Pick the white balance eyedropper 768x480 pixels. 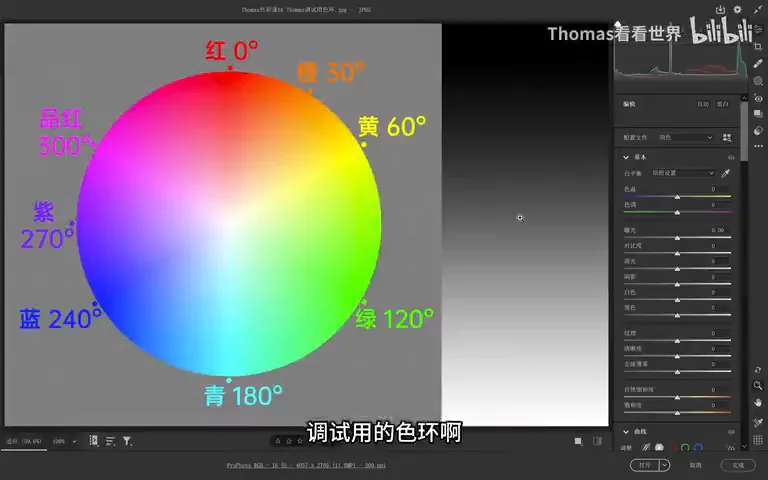726,173
